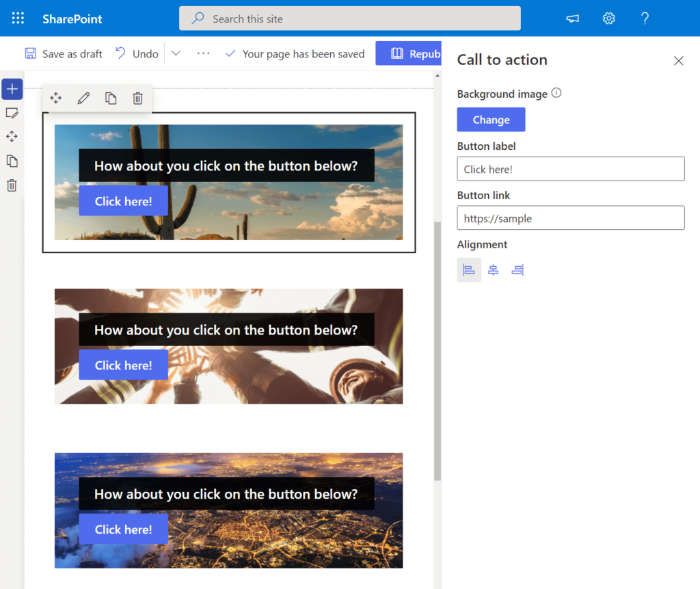Click the SharePoint home title
The height and width of the screenshot is (589, 700).
click(72, 18)
